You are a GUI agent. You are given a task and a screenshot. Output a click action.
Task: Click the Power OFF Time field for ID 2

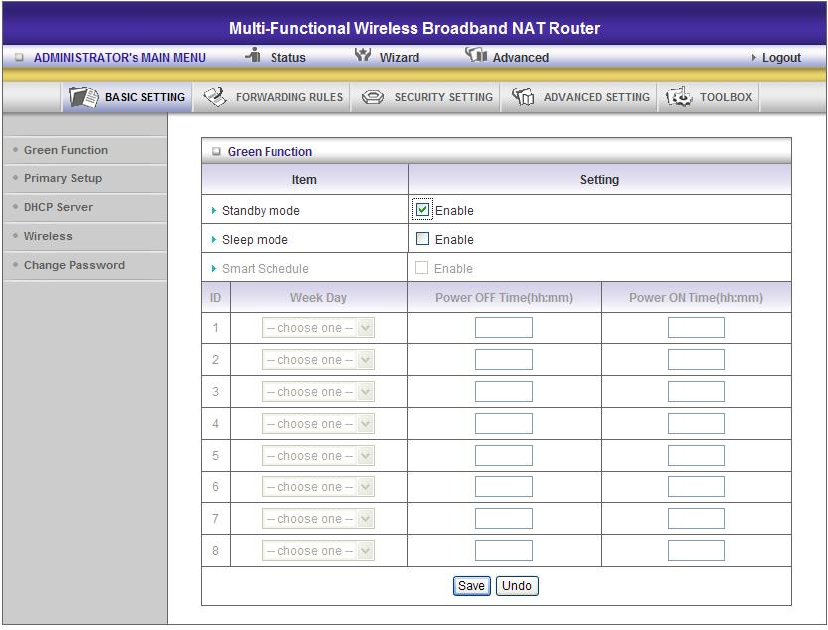[x=504, y=360]
